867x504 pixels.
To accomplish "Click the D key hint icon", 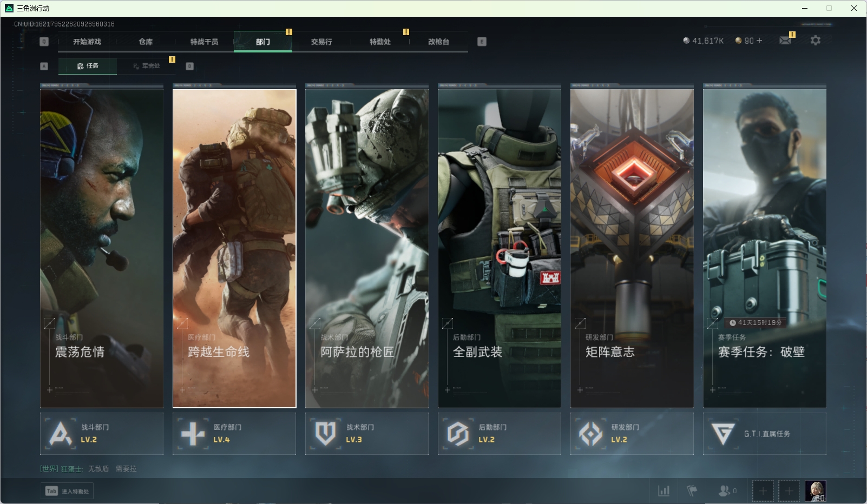I will (189, 66).
